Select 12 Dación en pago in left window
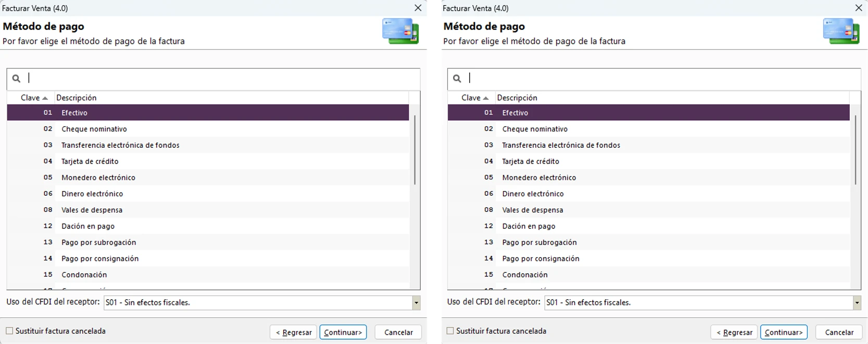The height and width of the screenshot is (344, 868). (x=208, y=226)
